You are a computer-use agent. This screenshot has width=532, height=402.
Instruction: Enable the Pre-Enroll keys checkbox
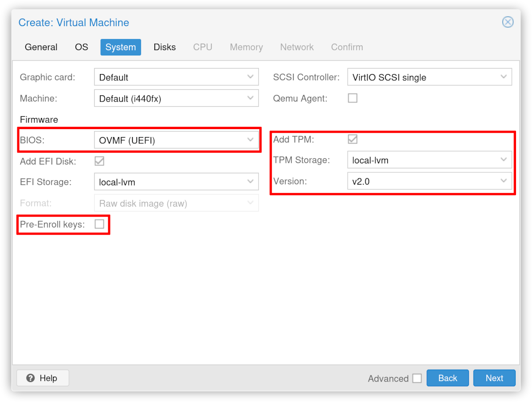click(x=99, y=224)
